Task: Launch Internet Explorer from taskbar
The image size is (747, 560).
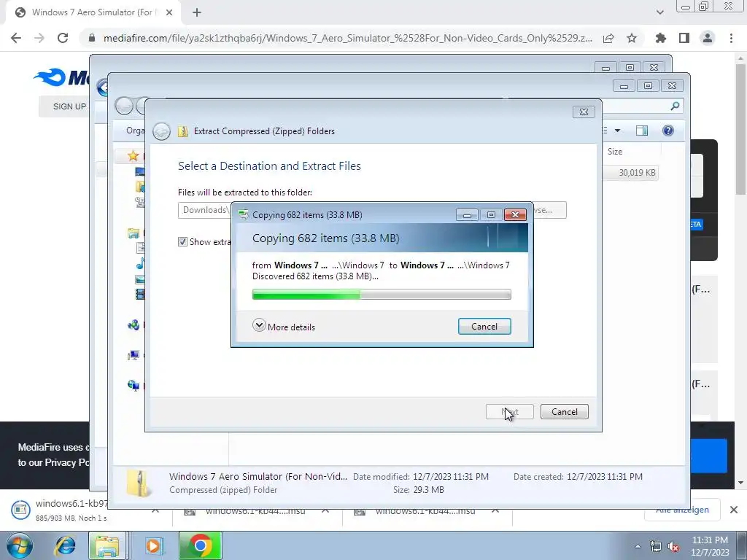Action: click(x=65, y=545)
